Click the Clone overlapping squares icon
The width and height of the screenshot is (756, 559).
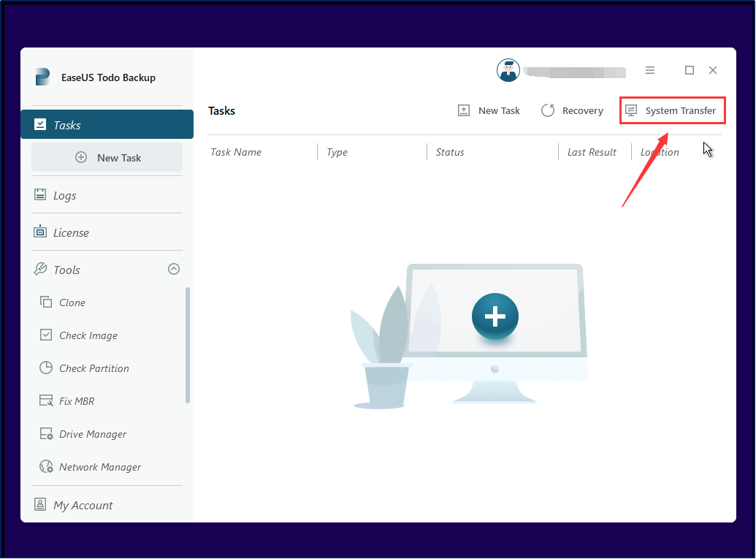click(46, 302)
